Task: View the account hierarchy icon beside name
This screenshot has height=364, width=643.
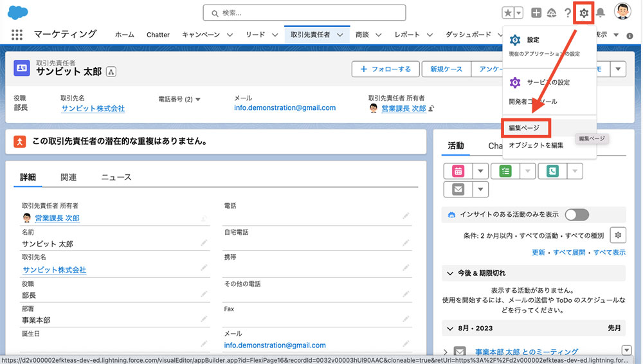Action: click(111, 72)
